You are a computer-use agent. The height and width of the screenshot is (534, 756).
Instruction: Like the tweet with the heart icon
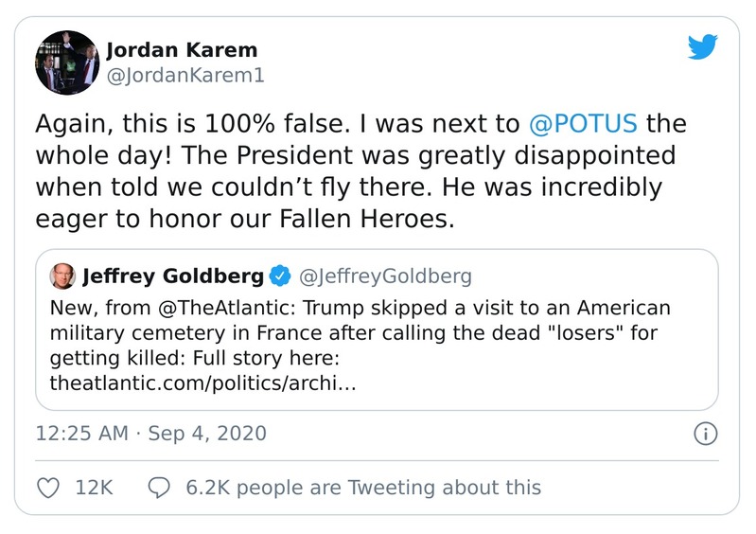[47, 488]
